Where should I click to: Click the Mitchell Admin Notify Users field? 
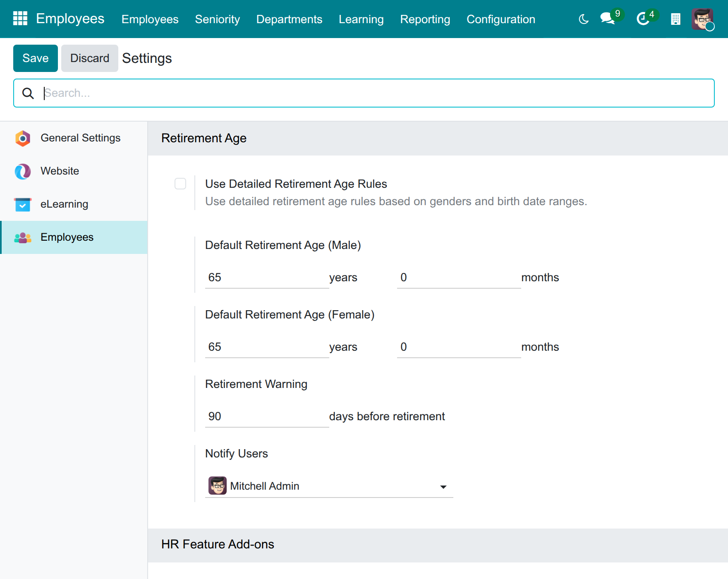(329, 486)
